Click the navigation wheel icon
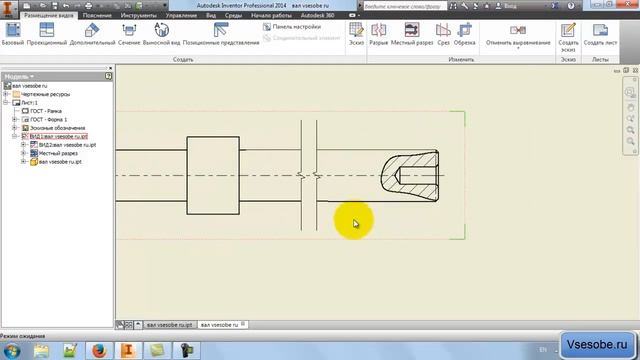This screenshot has height=360, width=640. click(x=630, y=92)
